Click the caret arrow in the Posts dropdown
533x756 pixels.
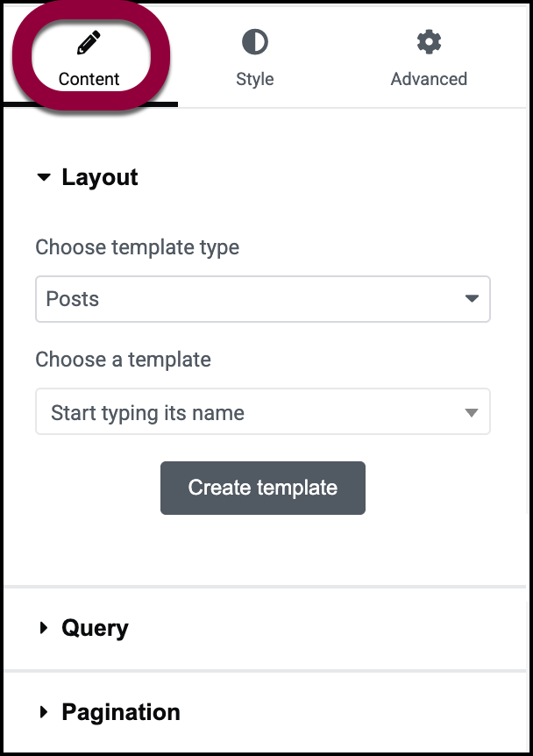(x=472, y=299)
